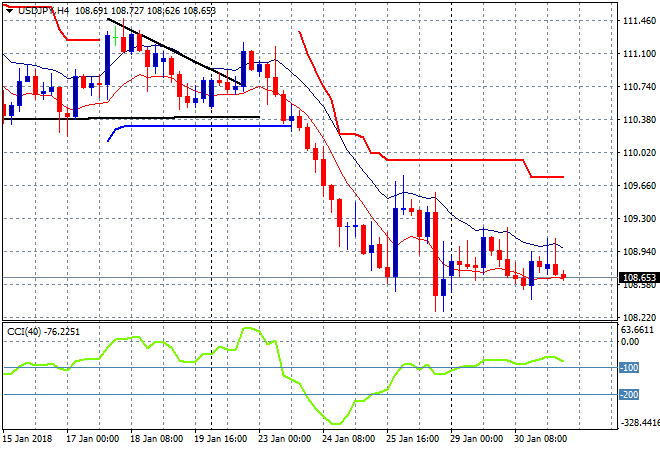Click the 63.6611 CCI scale value

pos(637,330)
